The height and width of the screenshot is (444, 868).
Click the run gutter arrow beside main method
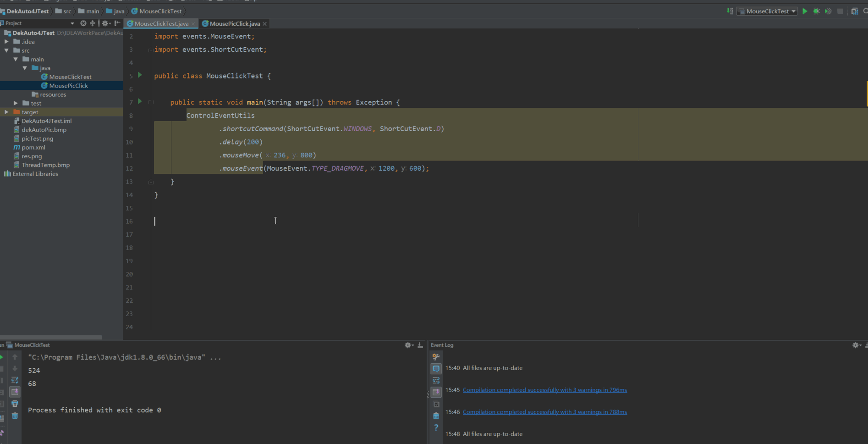(x=140, y=101)
